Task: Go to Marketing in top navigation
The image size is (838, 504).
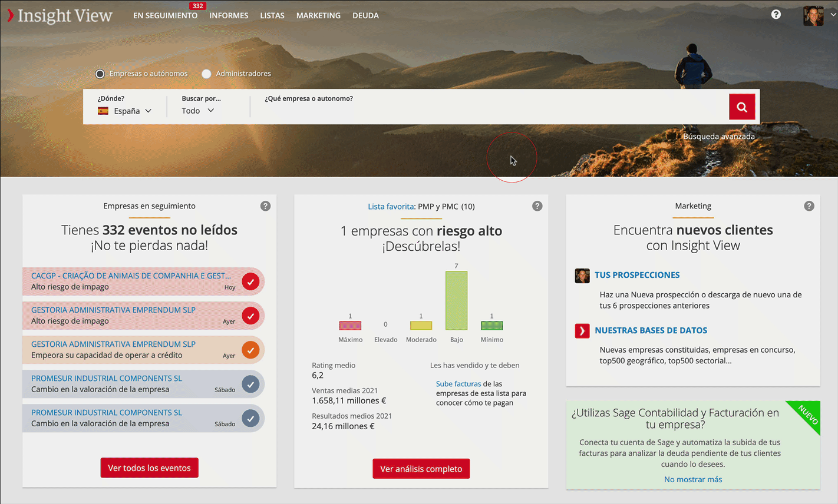Action: [x=318, y=15]
